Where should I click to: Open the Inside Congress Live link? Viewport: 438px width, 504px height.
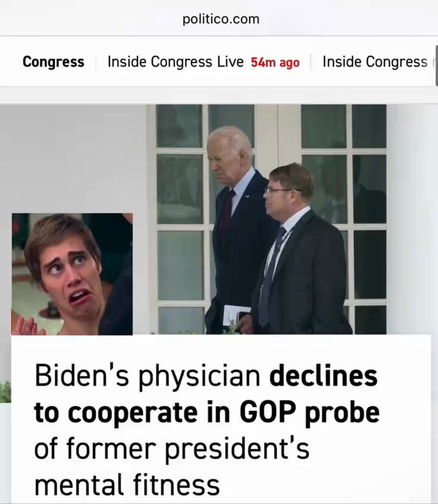click(175, 61)
